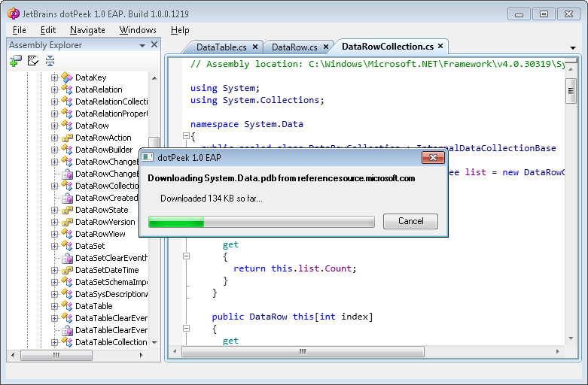The width and height of the screenshot is (588, 385).
Task: Cancel the System.Data.pdb download
Action: (x=410, y=221)
